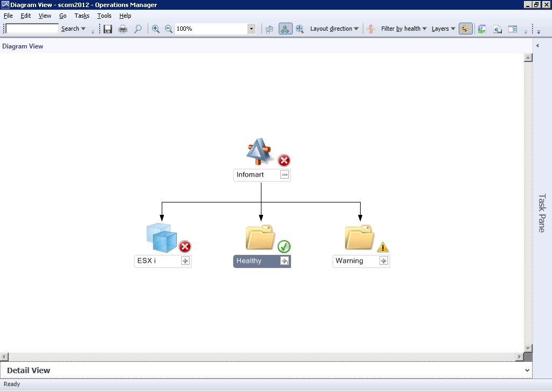Click the red critical badge on ESX i
The width and height of the screenshot is (552, 392).
[x=185, y=247]
